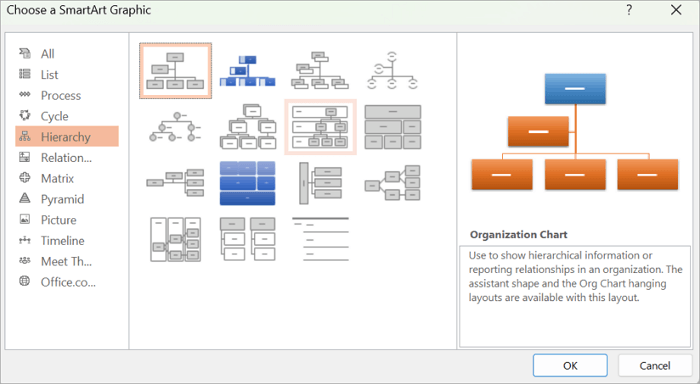Pick the Horizontal Hierarchy layout
Screen dimensions: 700x384
pos(392,183)
